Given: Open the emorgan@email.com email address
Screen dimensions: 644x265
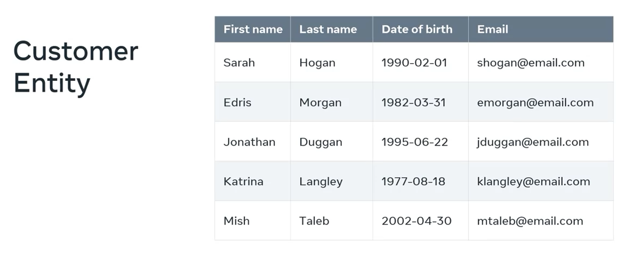Looking at the screenshot, I should coord(535,102).
